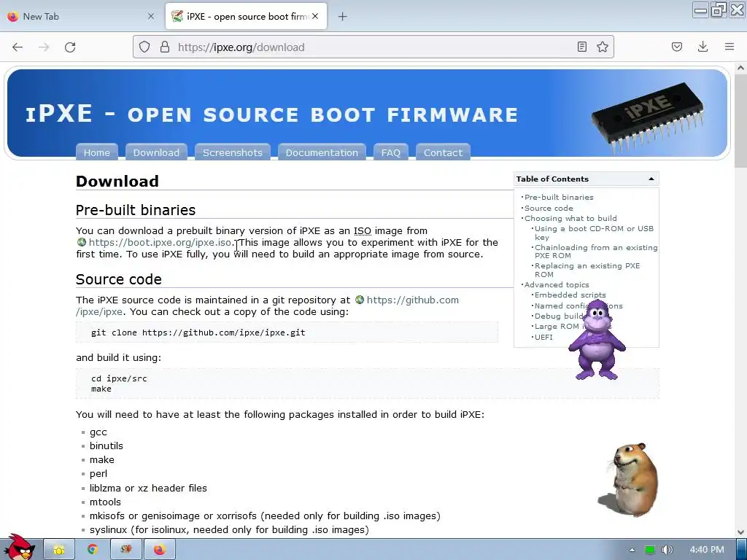Click the git clone command text
This screenshot has height=560, width=747.
198,332
